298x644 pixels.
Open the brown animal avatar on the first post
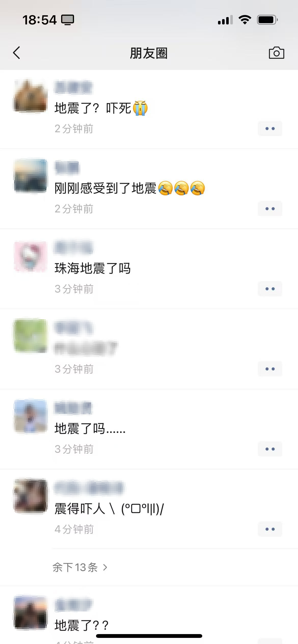(30, 96)
